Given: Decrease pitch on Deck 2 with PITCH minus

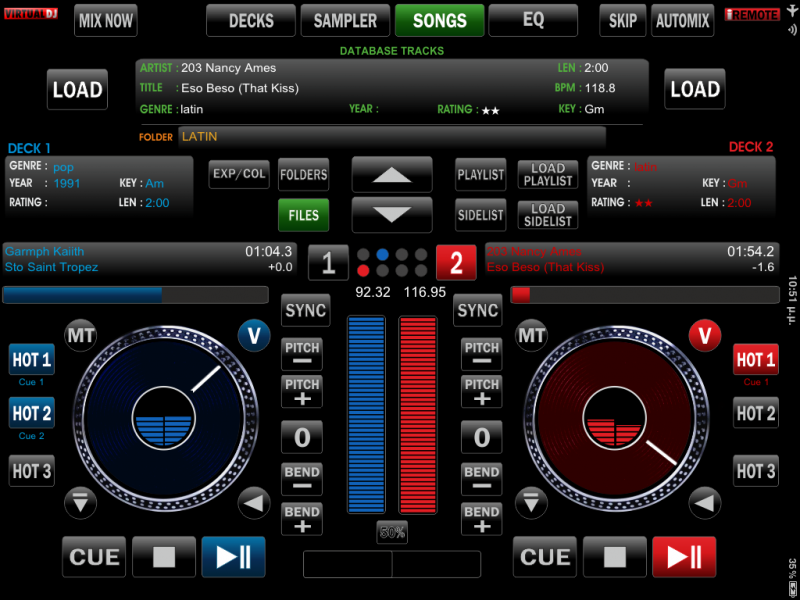Looking at the screenshot, I should point(482,354).
